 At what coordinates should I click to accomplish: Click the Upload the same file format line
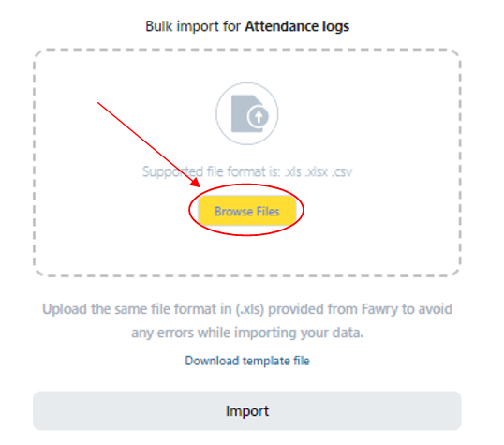[247, 309]
